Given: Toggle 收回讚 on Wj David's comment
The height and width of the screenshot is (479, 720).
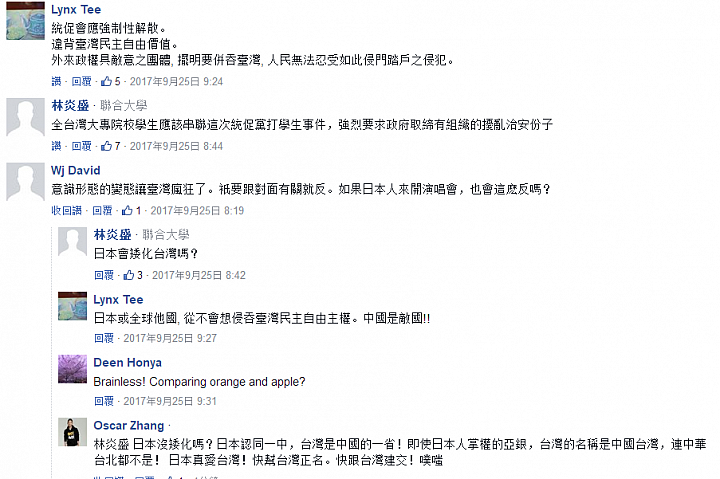Looking at the screenshot, I should pos(67,210).
